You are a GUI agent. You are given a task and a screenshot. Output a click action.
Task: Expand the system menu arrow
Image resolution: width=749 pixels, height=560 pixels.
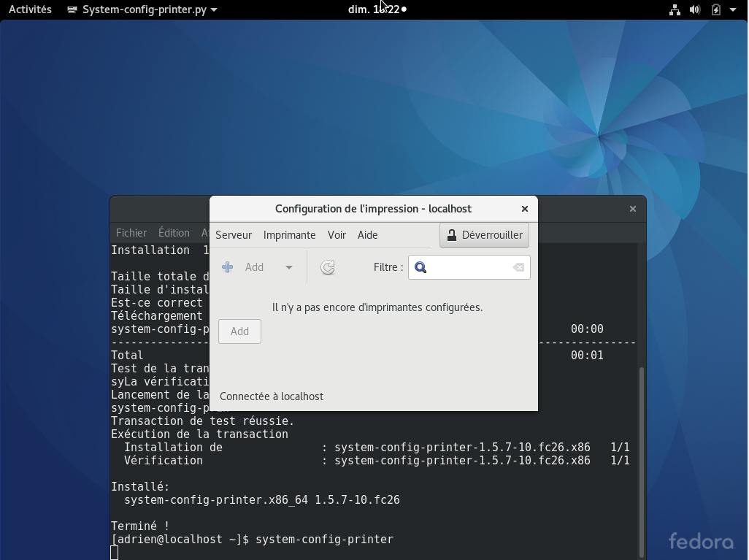click(733, 9)
